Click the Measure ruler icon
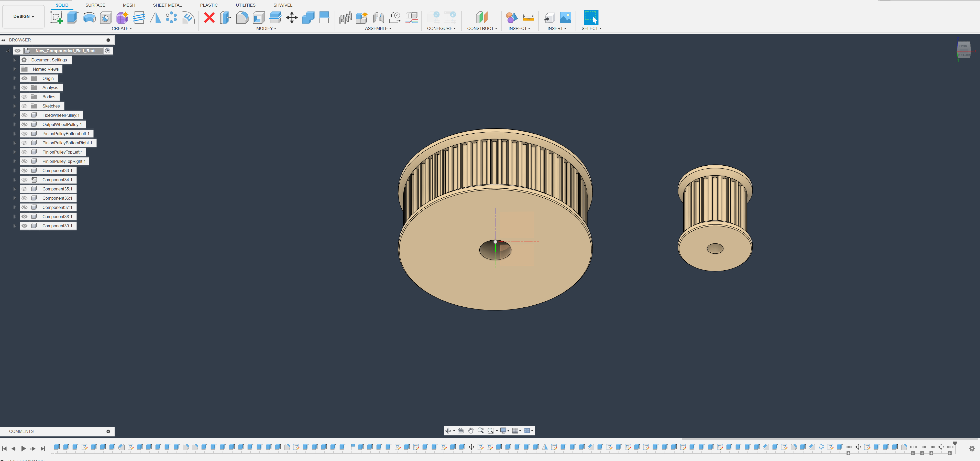The image size is (980, 461). (x=528, y=17)
